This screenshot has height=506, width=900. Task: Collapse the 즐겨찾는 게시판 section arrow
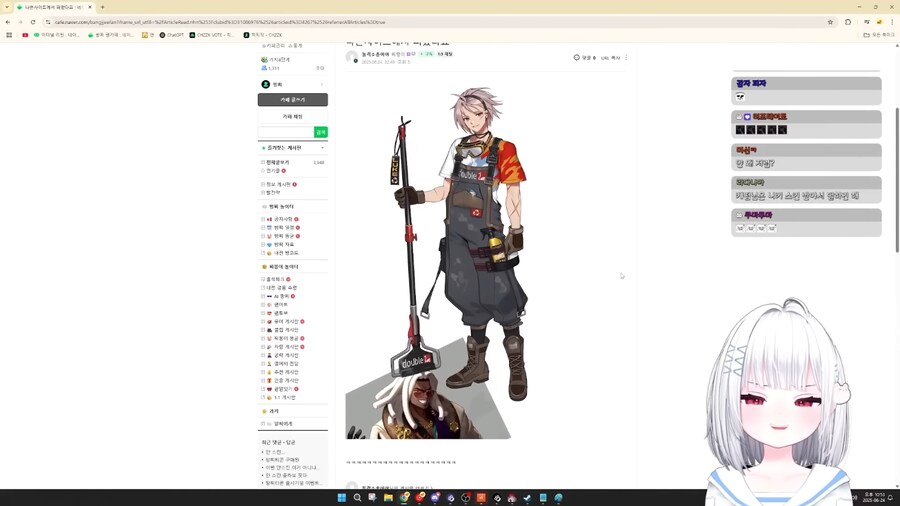pos(322,148)
